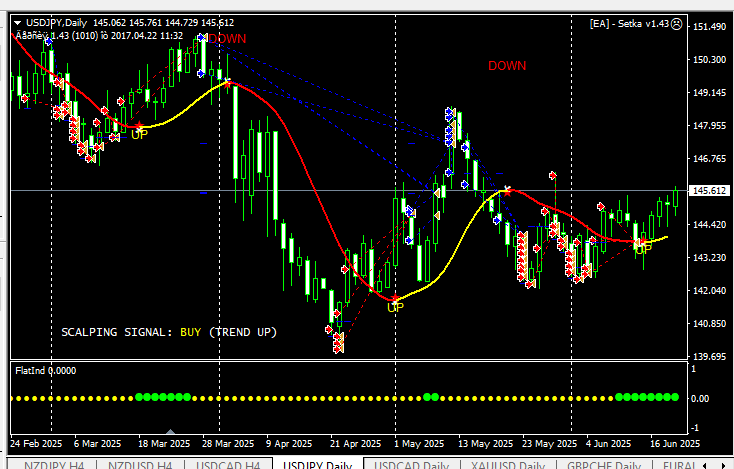Click the [EA] - Setka v1.43 label
Viewport: 734px width, 469px height.
tap(630, 23)
